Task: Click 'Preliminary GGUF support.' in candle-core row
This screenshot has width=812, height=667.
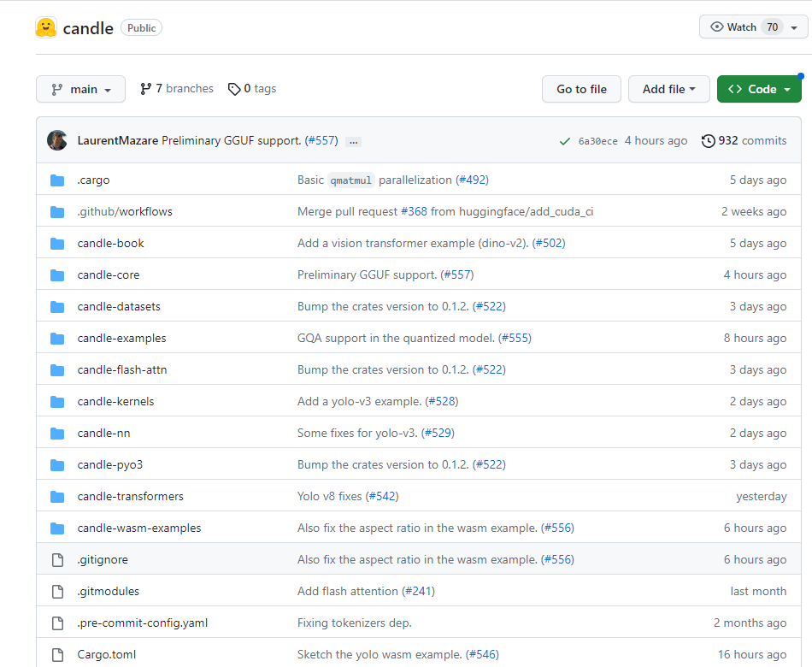Action: click(x=368, y=274)
